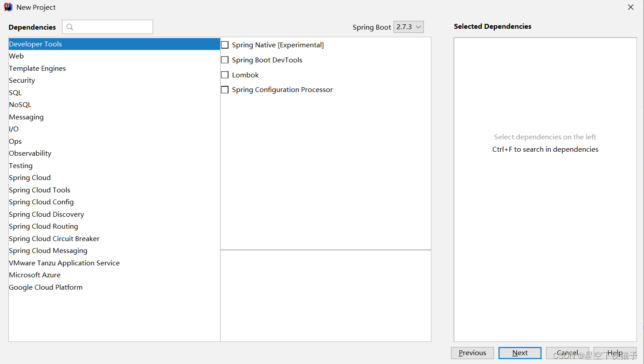Open the Template Engines category
This screenshot has height=364, width=644.
(114, 69)
